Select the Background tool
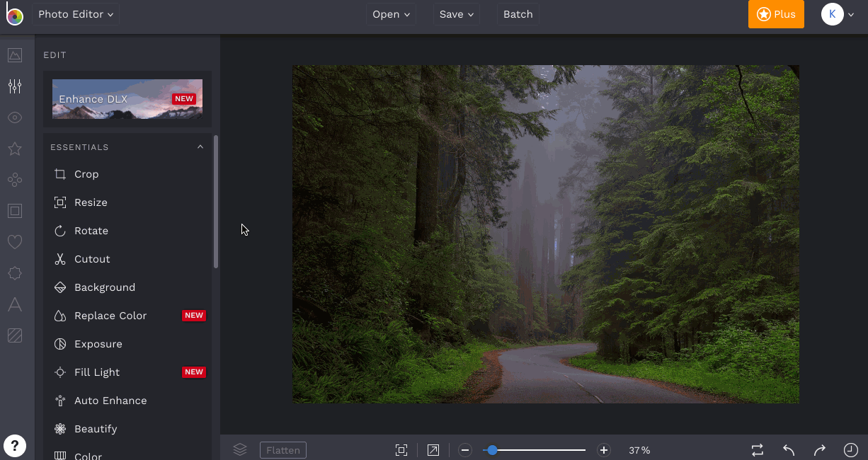868x460 pixels. [x=127, y=287]
